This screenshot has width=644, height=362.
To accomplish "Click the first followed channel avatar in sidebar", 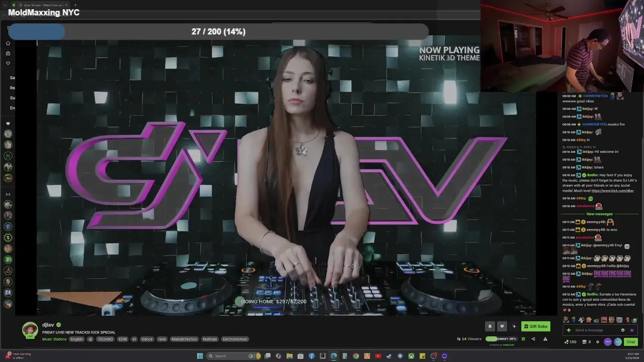I will click(x=8, y=134).
